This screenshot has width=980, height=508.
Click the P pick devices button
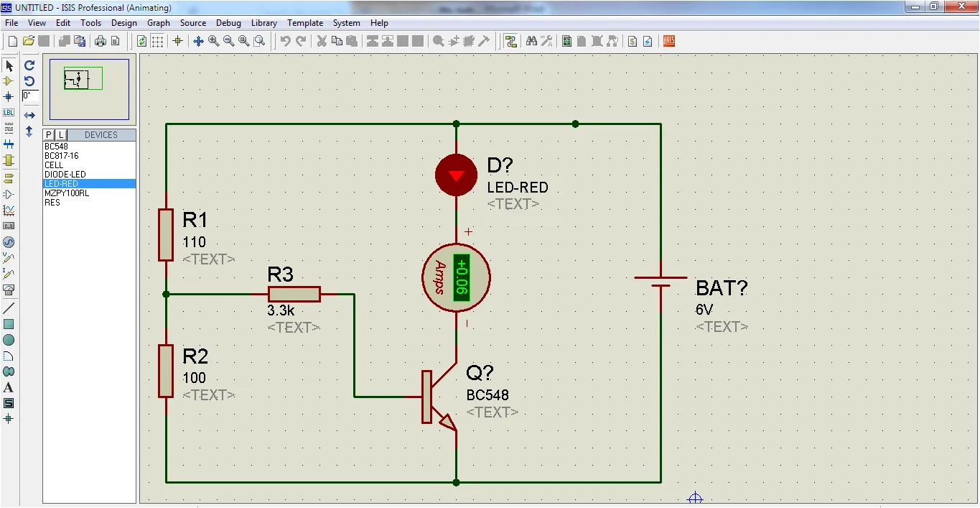(x=49, y=134)
